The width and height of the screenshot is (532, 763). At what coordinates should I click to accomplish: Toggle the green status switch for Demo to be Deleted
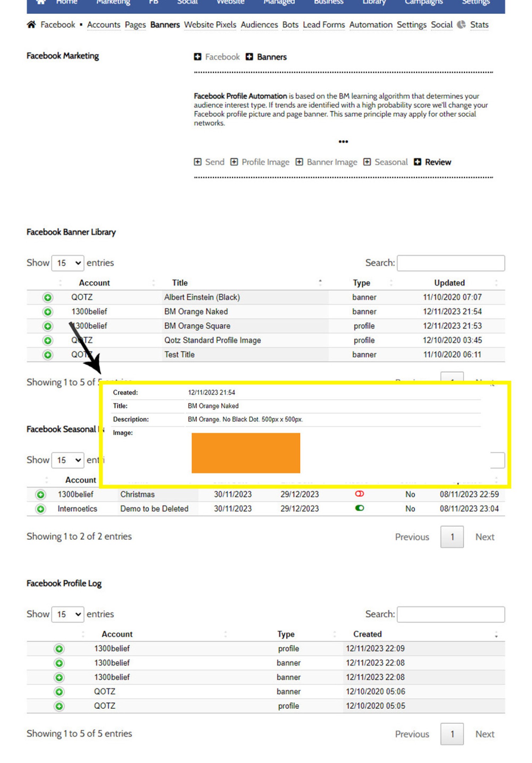click(359, 508)
